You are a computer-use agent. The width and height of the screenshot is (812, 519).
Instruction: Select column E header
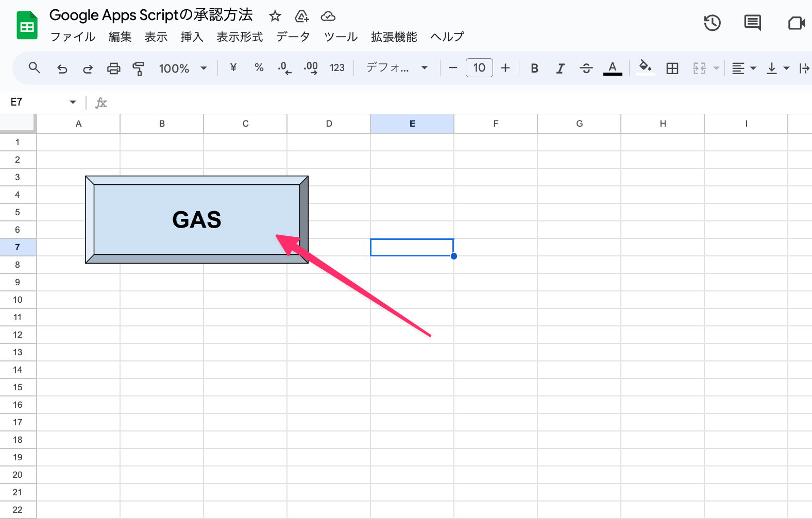tap(412, 124)
